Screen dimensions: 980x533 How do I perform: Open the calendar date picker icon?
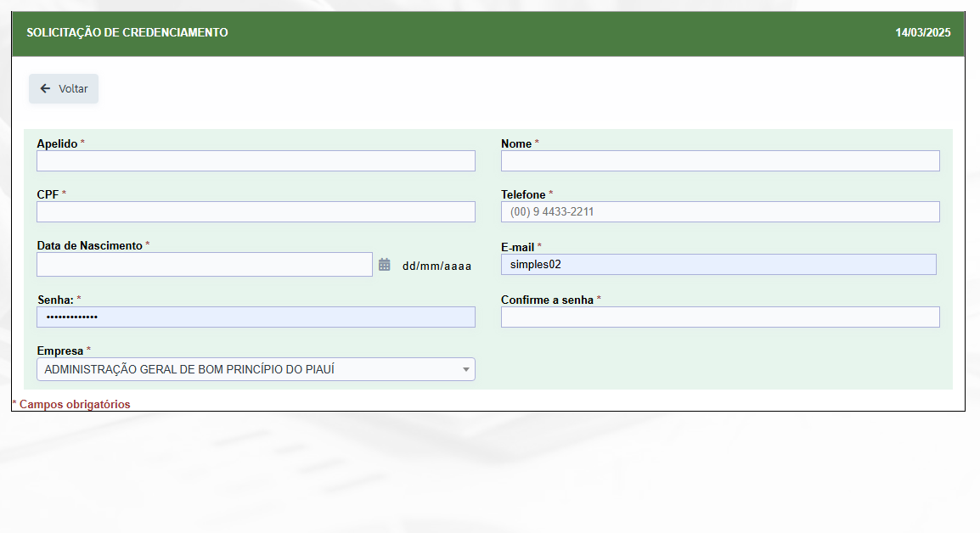click(x=385, y=265)
